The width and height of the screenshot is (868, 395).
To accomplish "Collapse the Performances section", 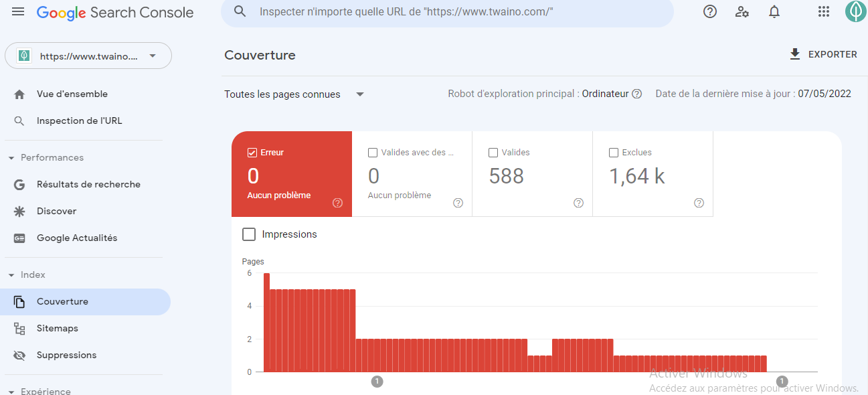I will [11, 158].
